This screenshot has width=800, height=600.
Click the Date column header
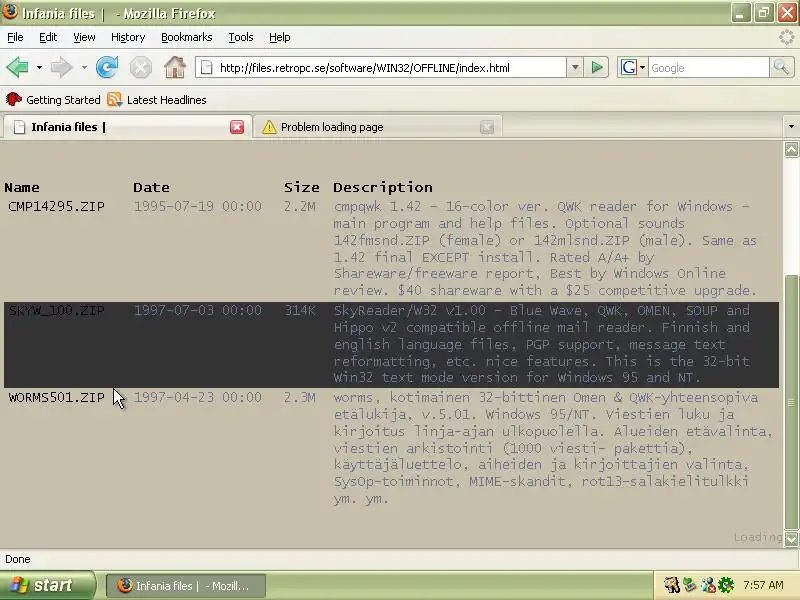(x=152, y=187)
